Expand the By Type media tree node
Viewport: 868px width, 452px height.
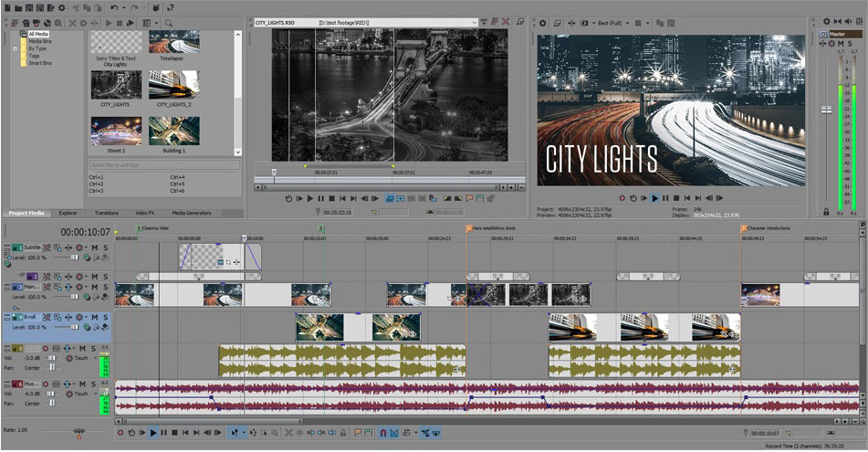[x=15, y=48]
